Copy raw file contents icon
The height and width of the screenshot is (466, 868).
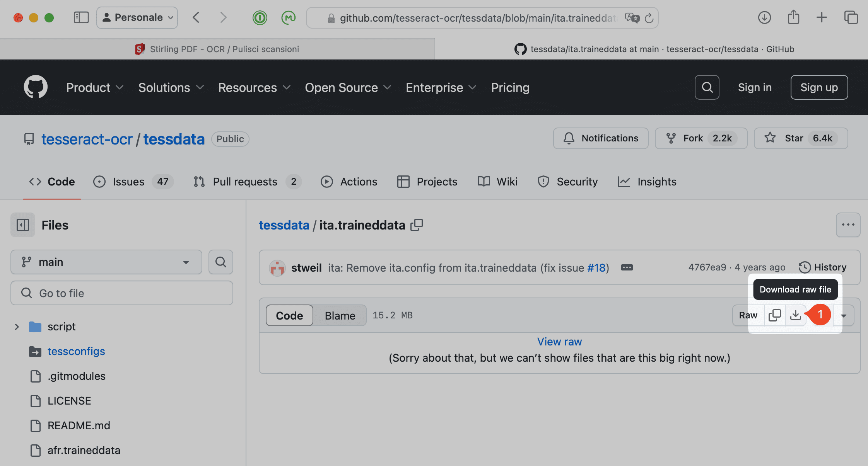click(x=774, y=315)
